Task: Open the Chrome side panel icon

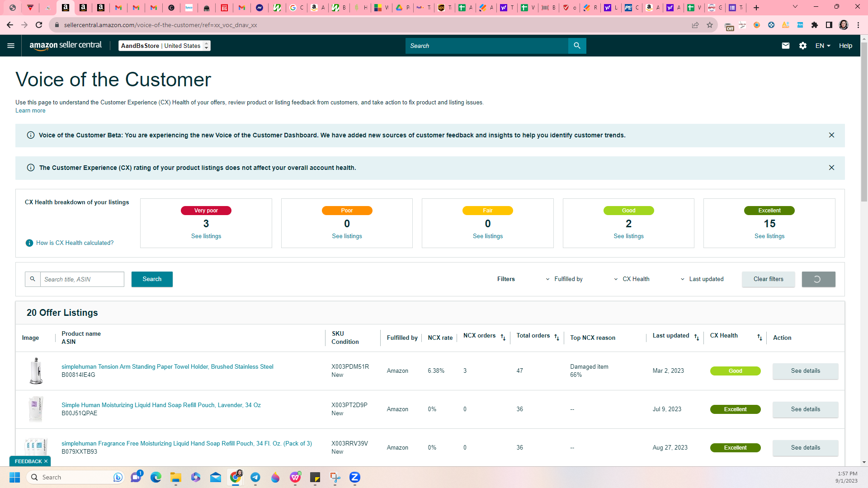Action: (x=829, y=25)
